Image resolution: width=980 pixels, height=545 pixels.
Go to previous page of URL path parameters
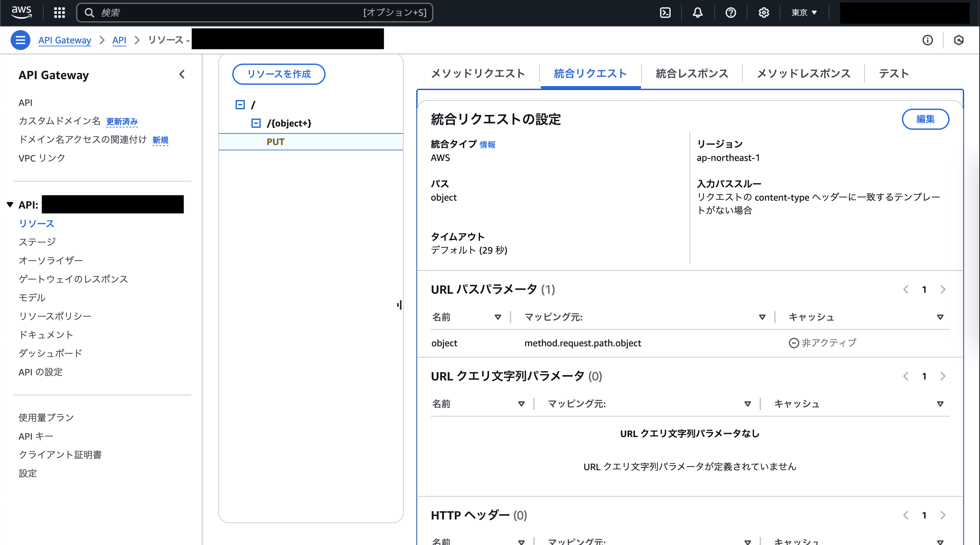click(906, 289)
